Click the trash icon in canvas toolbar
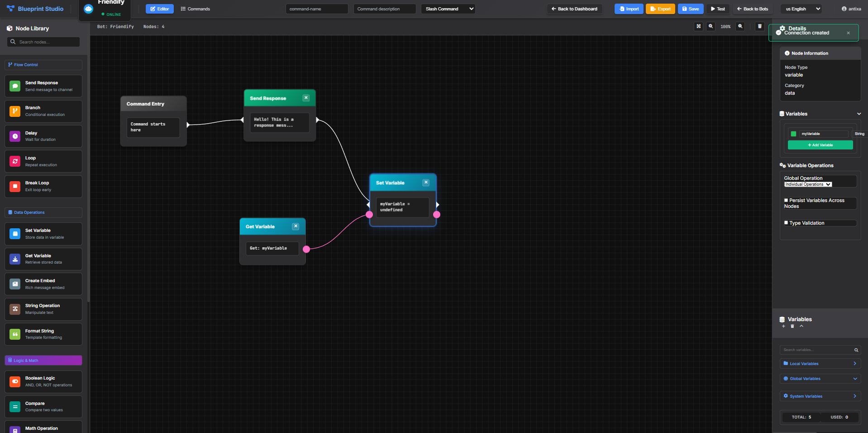 (x=760, y=26)
